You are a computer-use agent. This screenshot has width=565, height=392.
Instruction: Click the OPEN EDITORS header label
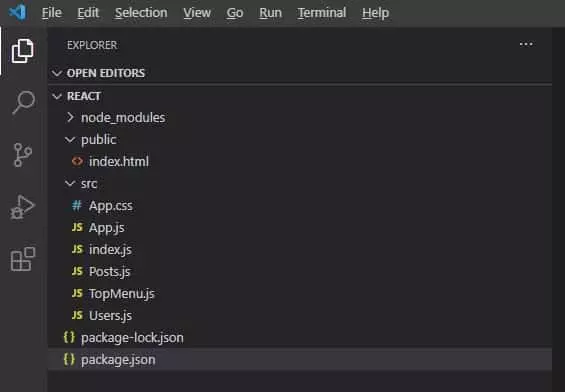106,73
